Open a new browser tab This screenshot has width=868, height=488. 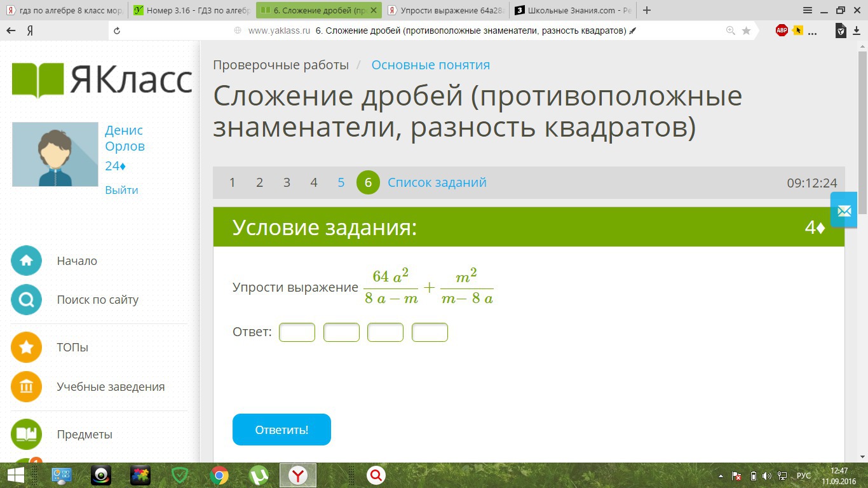pyautogui.click(x=647, y=10)
